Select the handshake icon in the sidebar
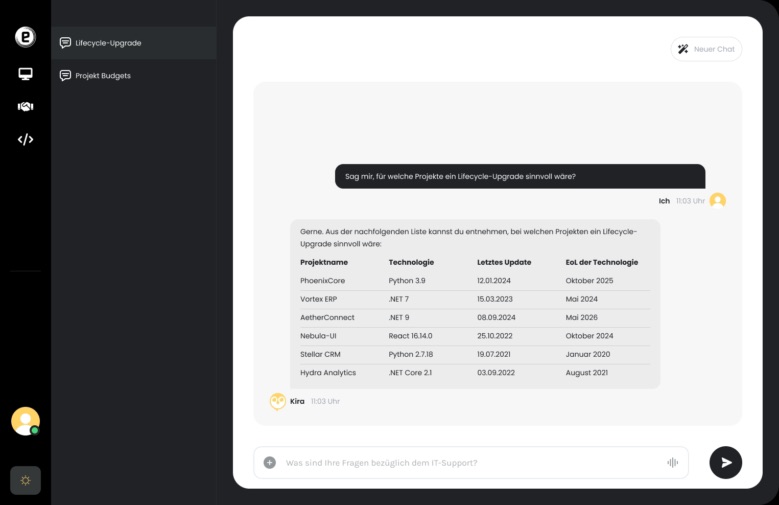 click(x=25, y=106)
